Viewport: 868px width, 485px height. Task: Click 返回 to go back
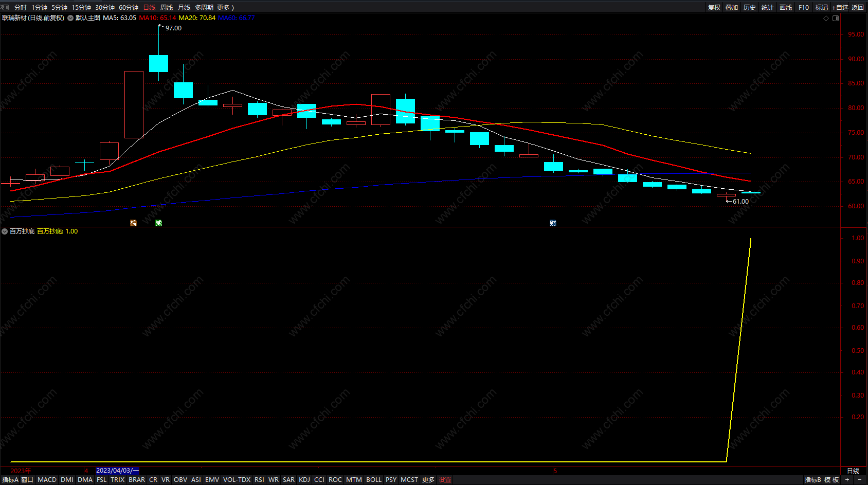click(x=858, y=7)
